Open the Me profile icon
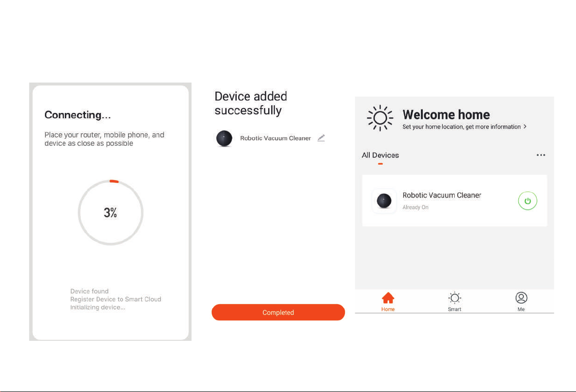Screen dimensions: 576x392 [x=521, y=298]
